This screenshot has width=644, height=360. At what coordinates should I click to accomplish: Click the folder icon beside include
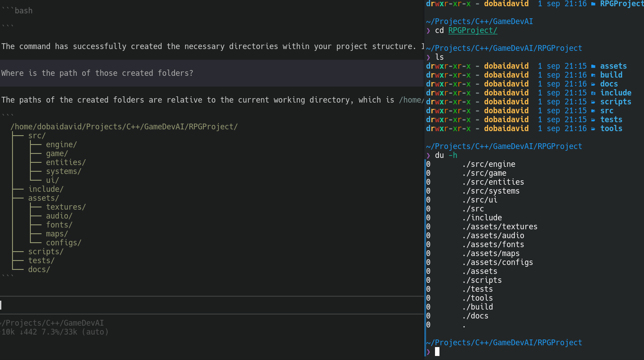point(593,93)
